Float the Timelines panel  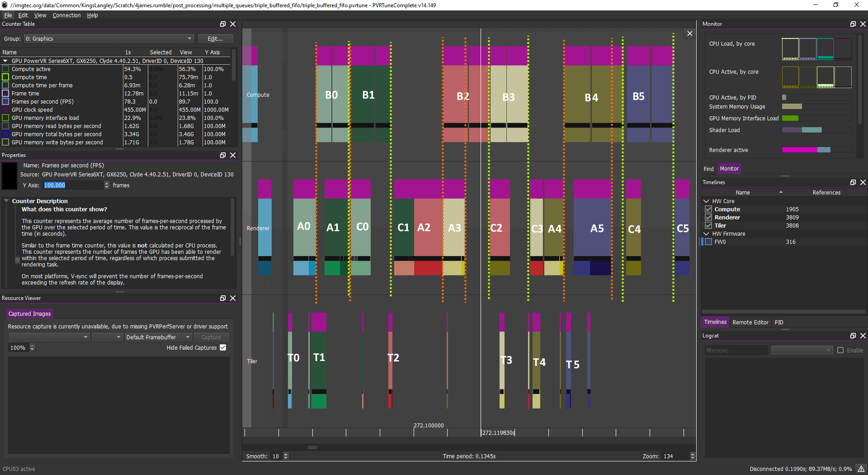pos(853,182)
